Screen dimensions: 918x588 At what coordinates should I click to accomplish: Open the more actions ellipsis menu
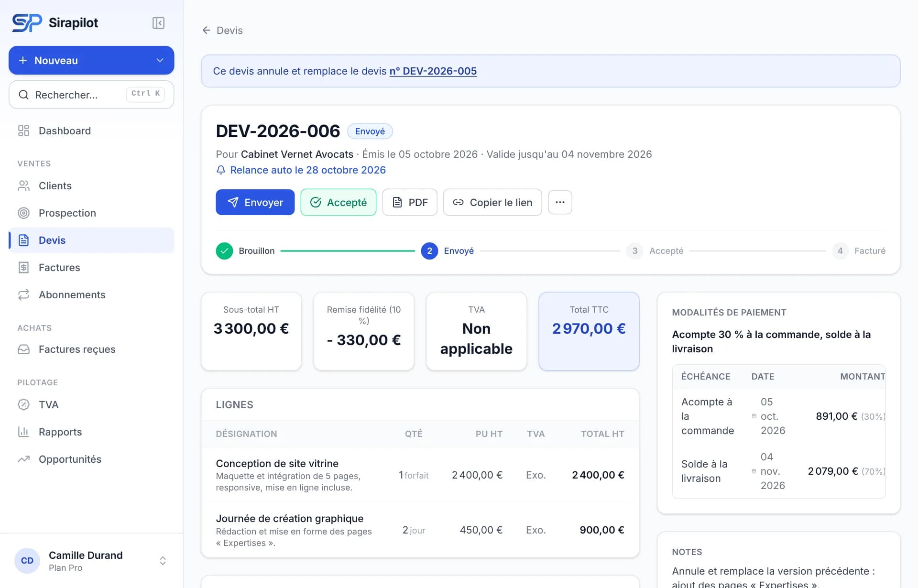tap(560, 202)
